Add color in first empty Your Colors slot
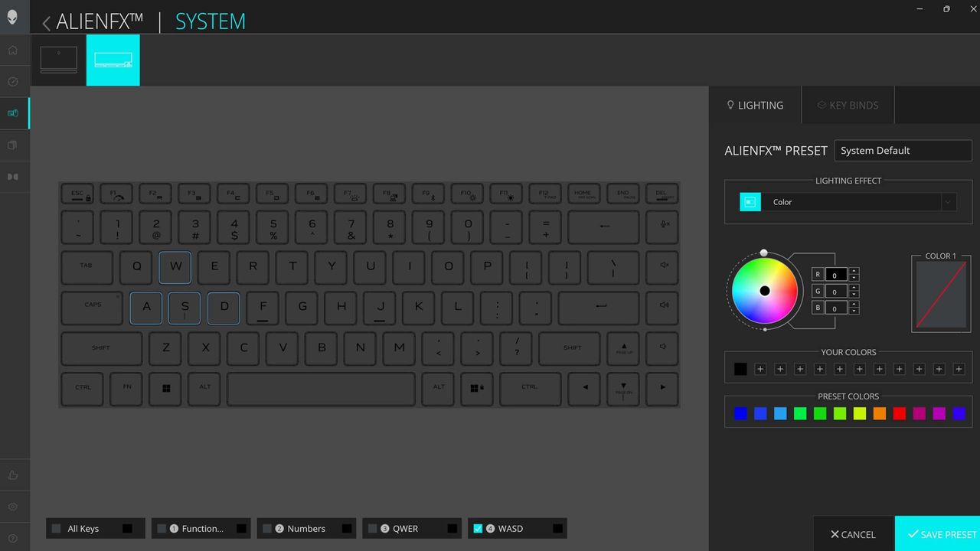This screenshot has width=980, height=551. tap(760, 369)
